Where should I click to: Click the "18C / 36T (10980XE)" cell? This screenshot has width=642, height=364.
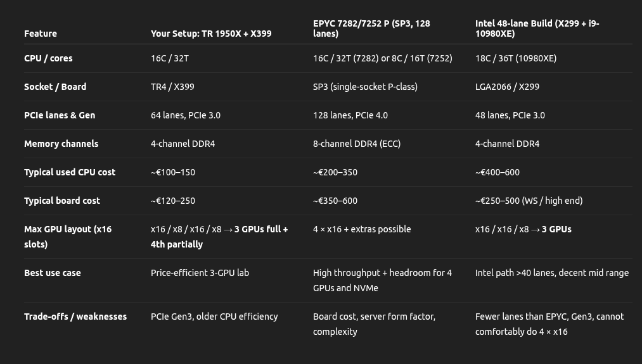tap(516, 58)
